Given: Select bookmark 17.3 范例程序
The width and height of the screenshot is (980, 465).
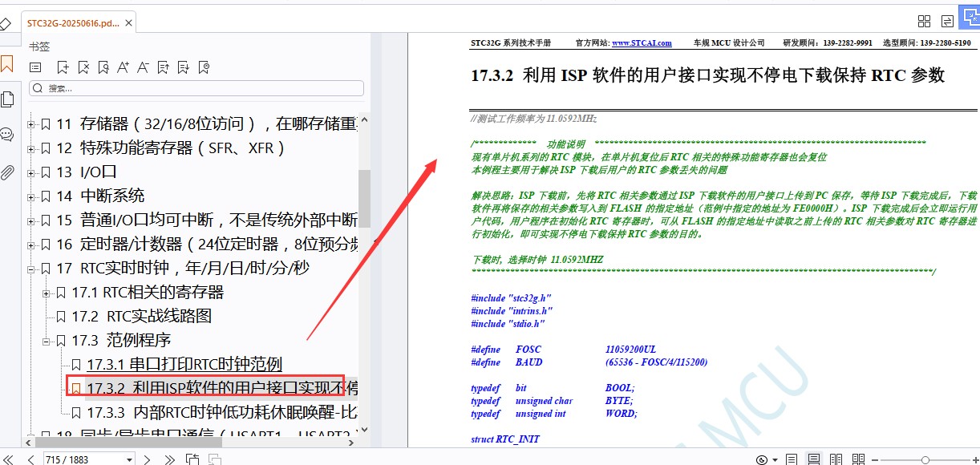Looking at the screenshot, I should pos(121,341).
